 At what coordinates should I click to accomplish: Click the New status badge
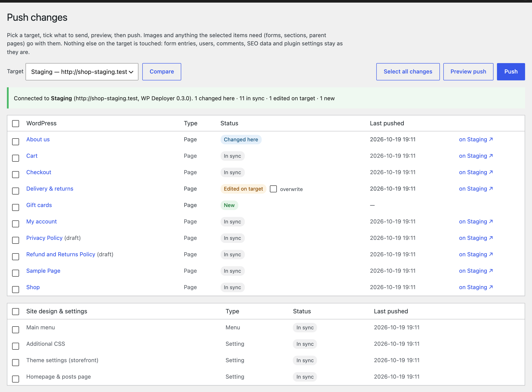click(x=229, y=205)
